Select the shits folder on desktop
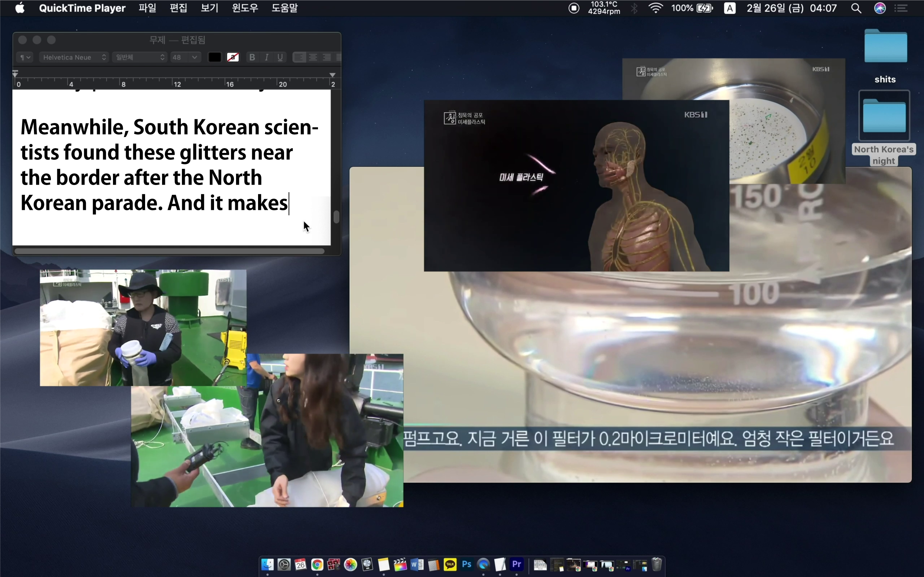 [885, 47]
